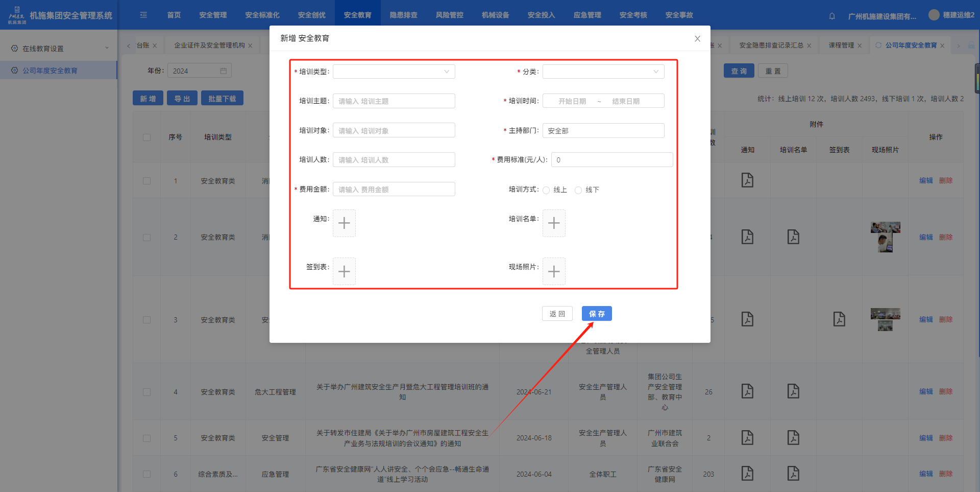The height and width of the screenshot is (492, 980).
Task: Open the 培训类型 dropdown
Action: tap(394, 72)
